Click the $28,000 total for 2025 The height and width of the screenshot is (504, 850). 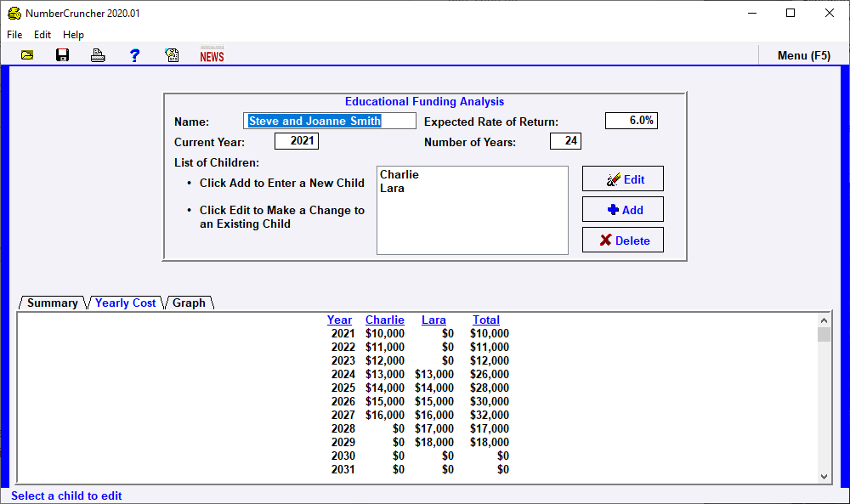(490, 388)
